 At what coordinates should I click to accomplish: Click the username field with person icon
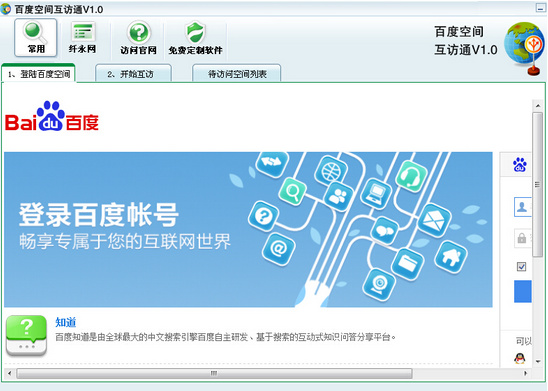pos(522,207)
